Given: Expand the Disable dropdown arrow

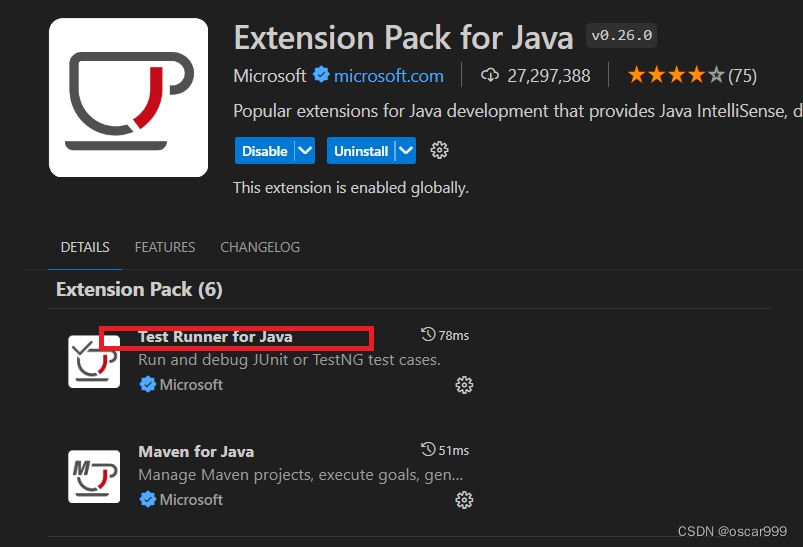Looking at the screenshot, I should (305, 151).
